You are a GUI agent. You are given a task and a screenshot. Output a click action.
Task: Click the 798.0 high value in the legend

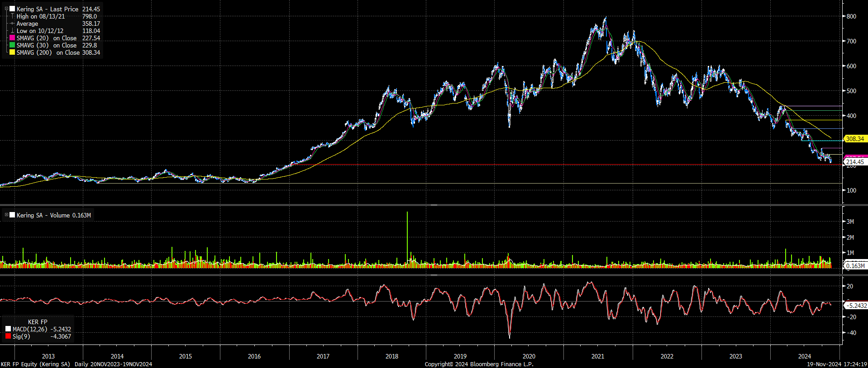pyautogui.click(x=90, y=16)
